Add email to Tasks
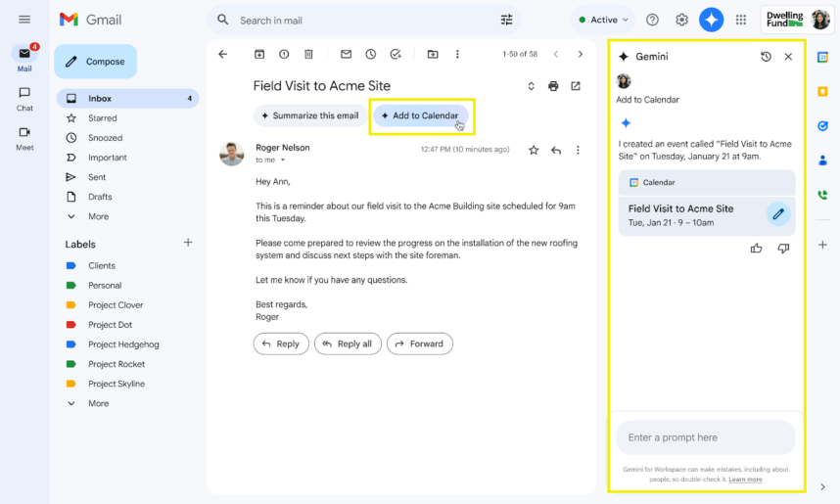The height and width of the screenshot is (504, 840). coord(396,54)
